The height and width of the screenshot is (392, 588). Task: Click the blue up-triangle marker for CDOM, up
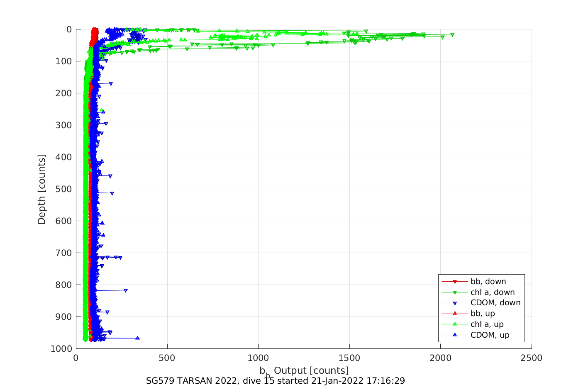coord(454,335)
